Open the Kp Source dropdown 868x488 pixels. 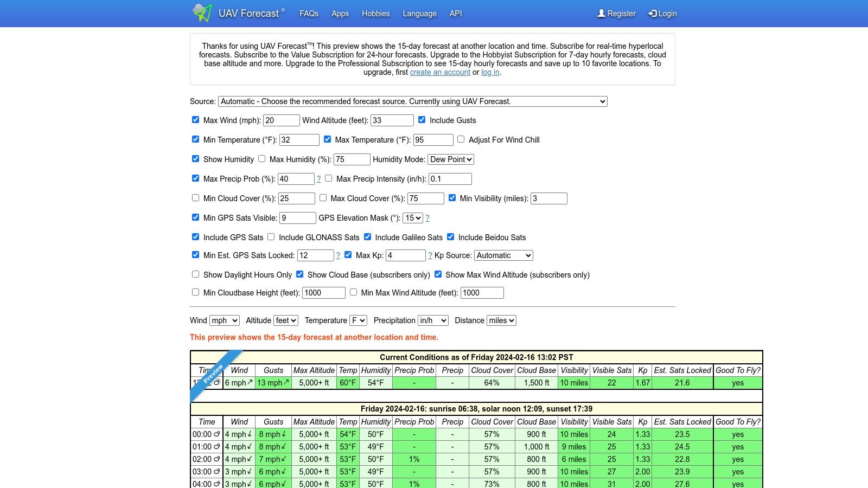504,255
